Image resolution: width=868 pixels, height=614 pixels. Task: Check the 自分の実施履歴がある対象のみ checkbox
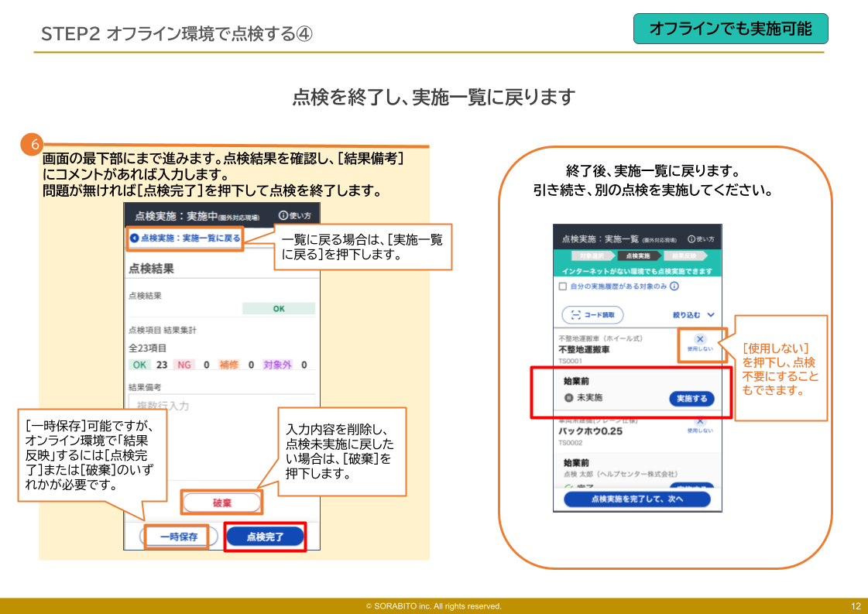pyautogui.click(x=563, y=286)
